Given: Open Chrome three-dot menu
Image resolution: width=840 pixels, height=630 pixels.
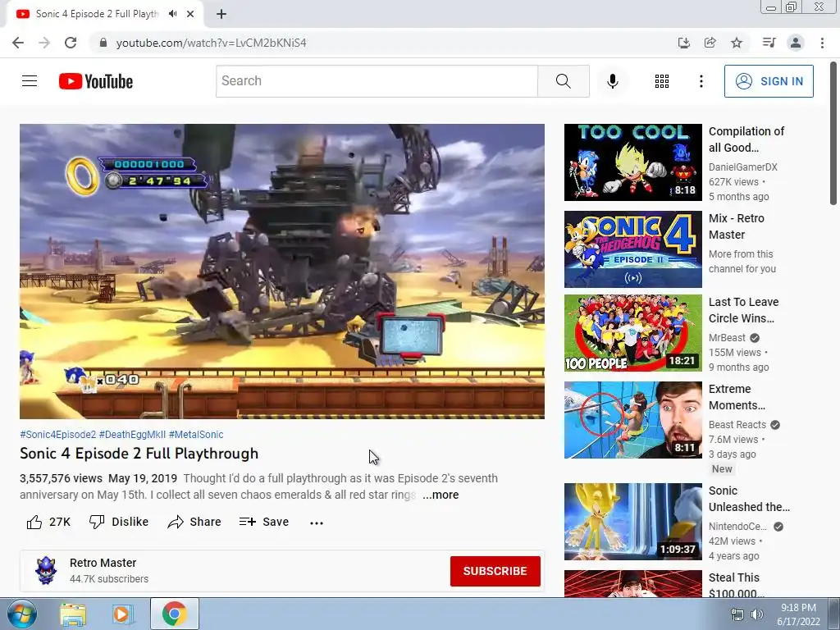Looking at the screenshot, I should click(x=822, y=43).
